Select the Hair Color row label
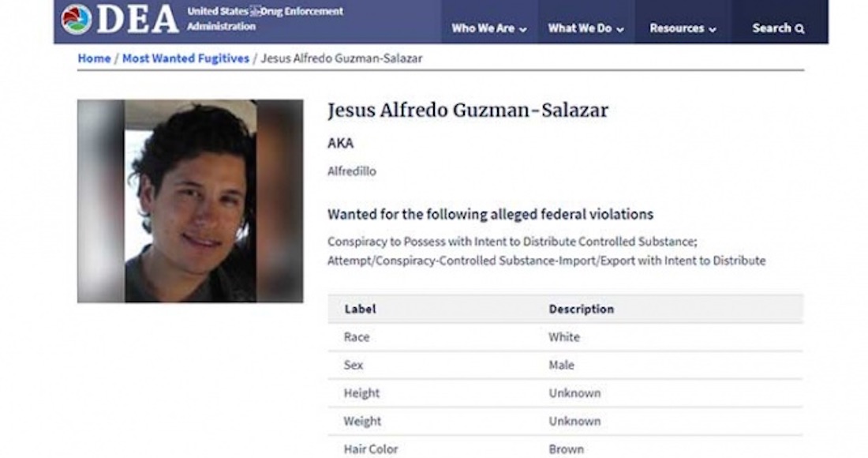 pos(371,449)
